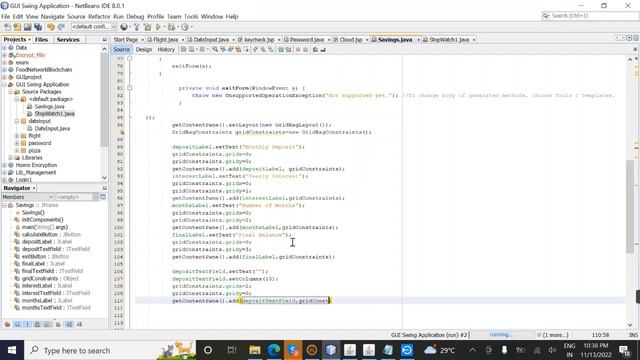Viewport: 640px width, 360px height.
Task: Collapse the GUI Swing Application project
Action: point(4,84)
